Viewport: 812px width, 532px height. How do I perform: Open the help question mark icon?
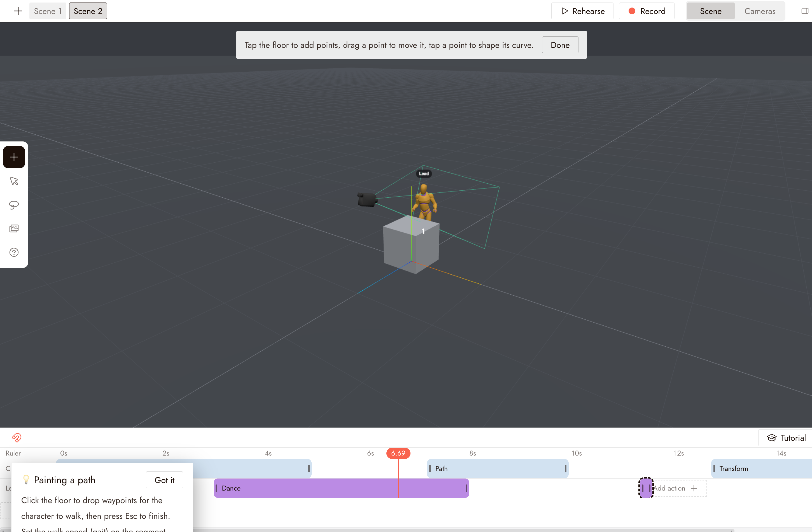coord(14,253)
